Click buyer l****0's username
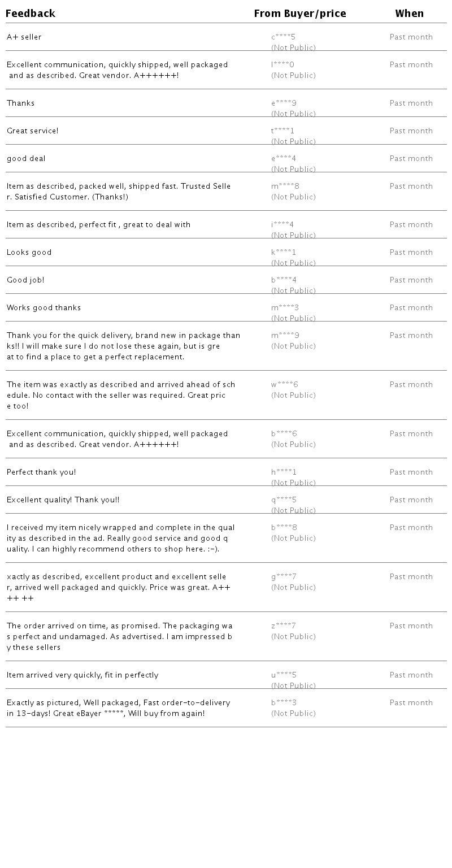 click(282, 65)
